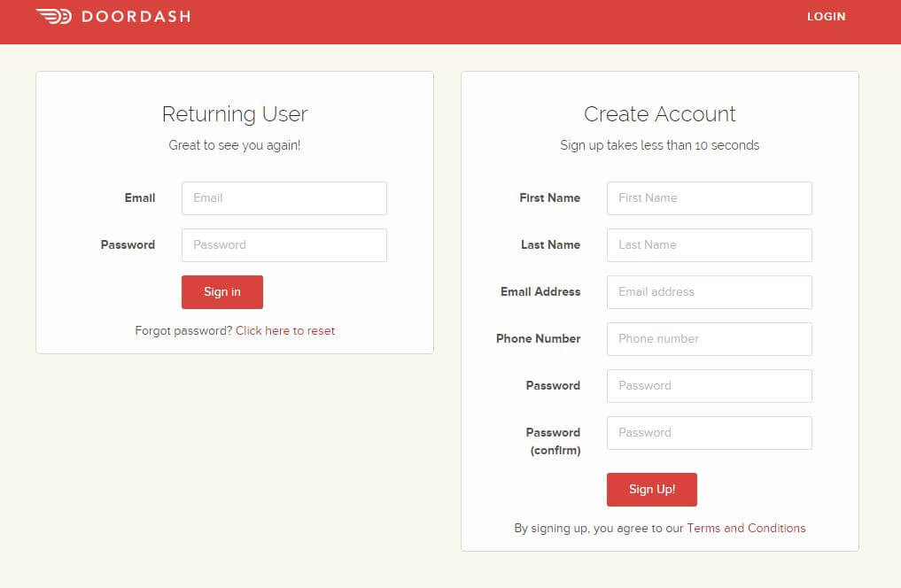Click the Returning User heading

click(234, 113)
